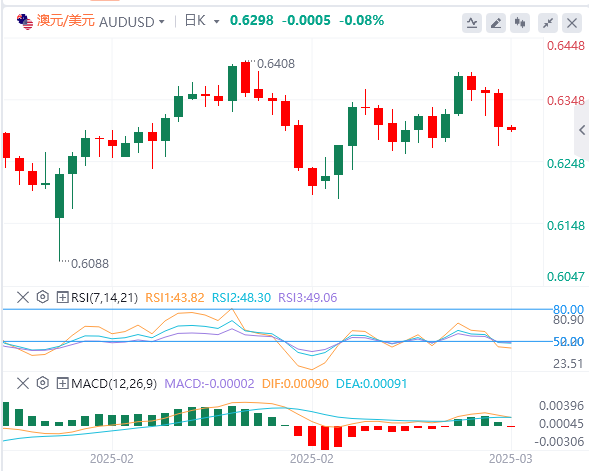Viewport: 589px width, 471px height.
Task: Click the RSI(7,14,21) label
Action: coord(104,297)
